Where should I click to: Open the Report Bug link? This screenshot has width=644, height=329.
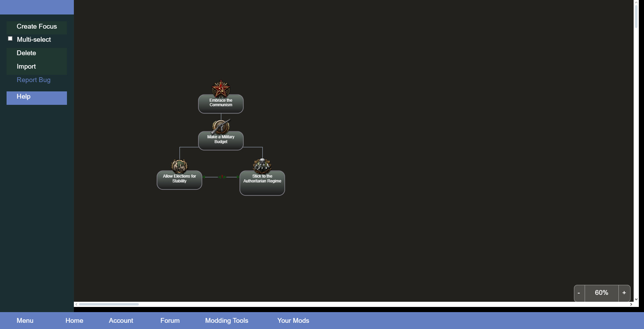(x=33, y=80)
